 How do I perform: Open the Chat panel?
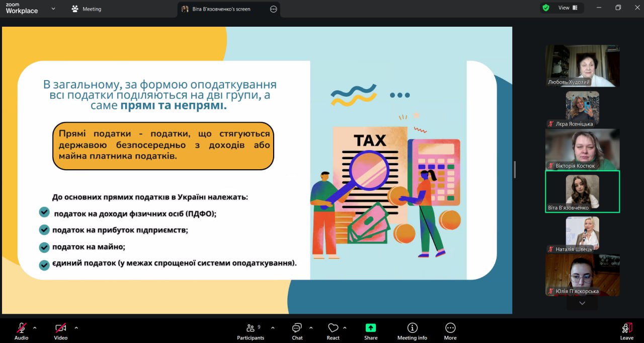pyautogui.click(x=297, y=331)
